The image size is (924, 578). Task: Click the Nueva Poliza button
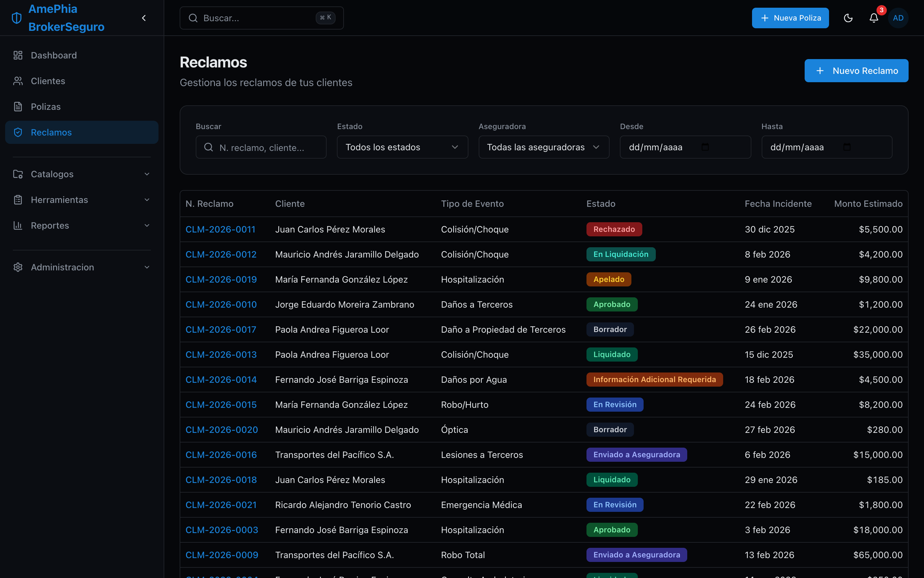point(790,18)
